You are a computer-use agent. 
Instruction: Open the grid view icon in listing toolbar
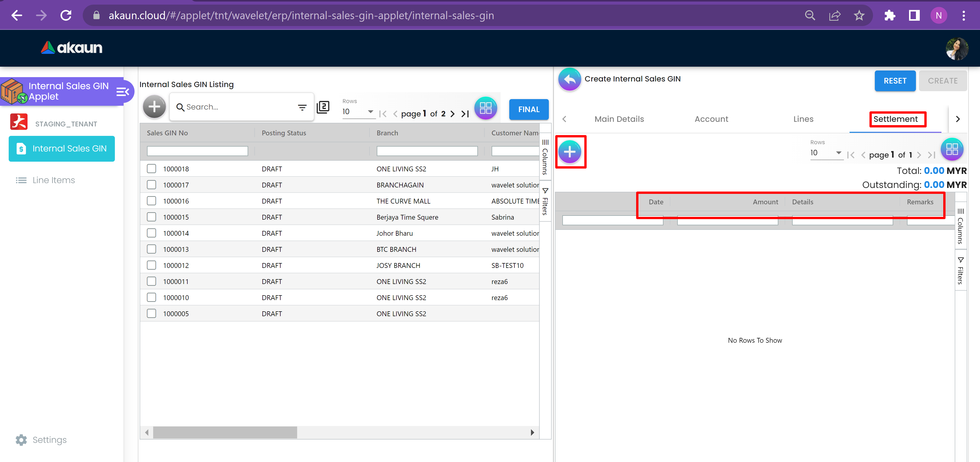point(486,108)
